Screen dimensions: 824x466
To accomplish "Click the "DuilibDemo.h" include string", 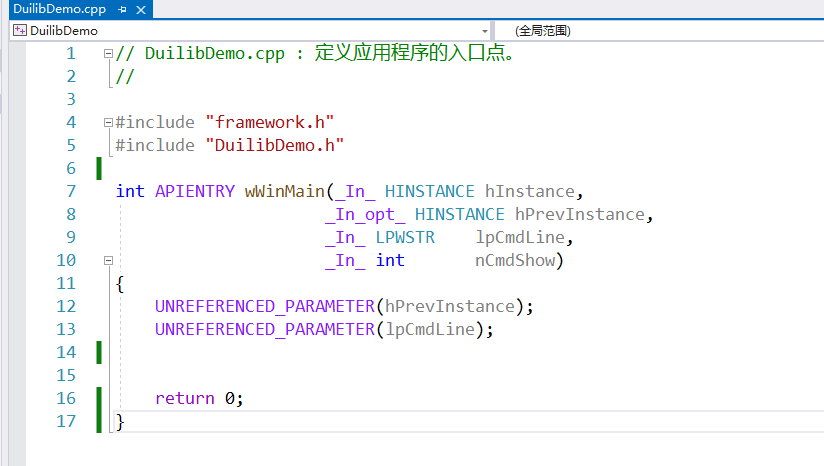I will [x=274, y=146].
